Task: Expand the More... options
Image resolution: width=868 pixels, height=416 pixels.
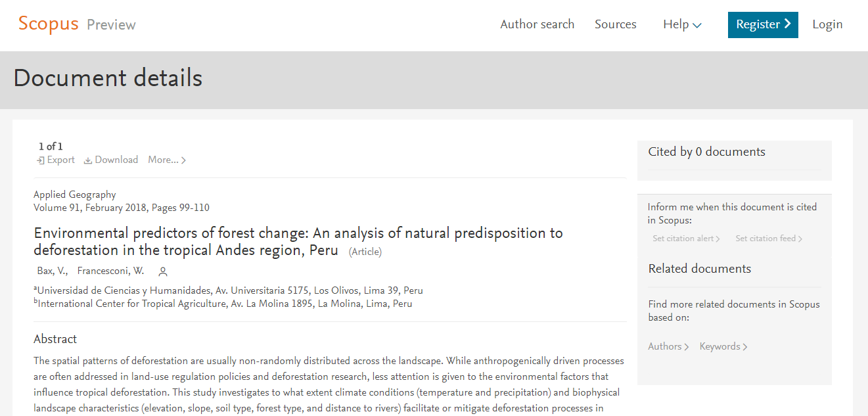Action: click(167, 160)
